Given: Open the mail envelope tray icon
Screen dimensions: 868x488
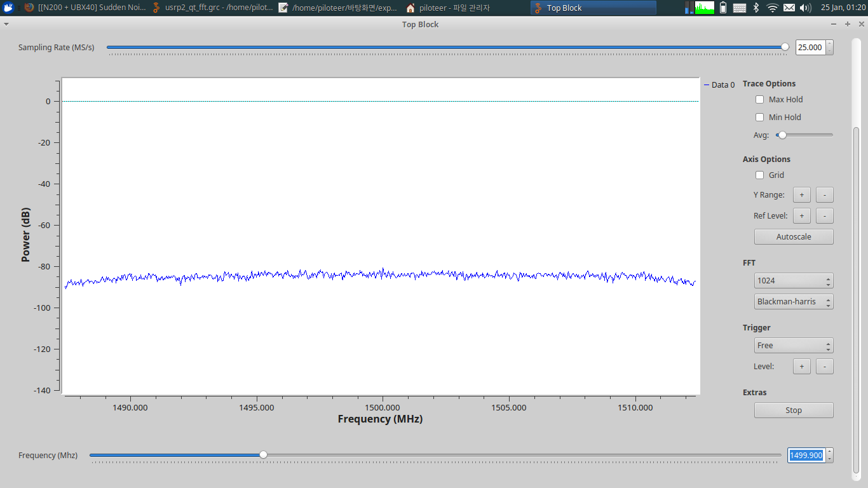Looking at the screenshot, I should tap(789, 8).
